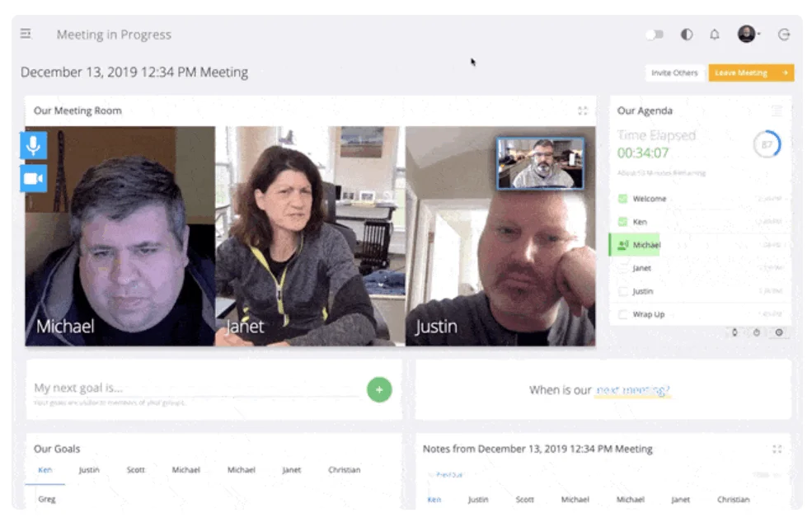812x532 pixels.
Task: Expand the Notes panel to fullscreen
Action: (777, 450)
